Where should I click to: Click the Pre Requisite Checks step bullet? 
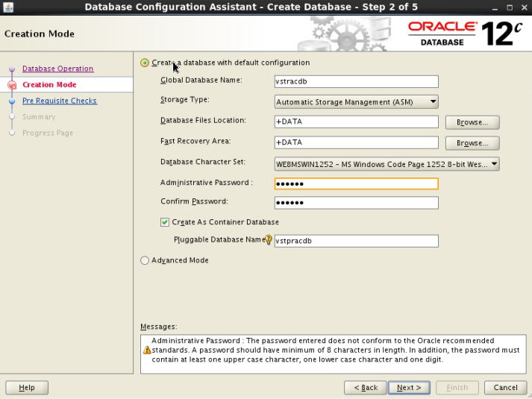click(12, 101)
